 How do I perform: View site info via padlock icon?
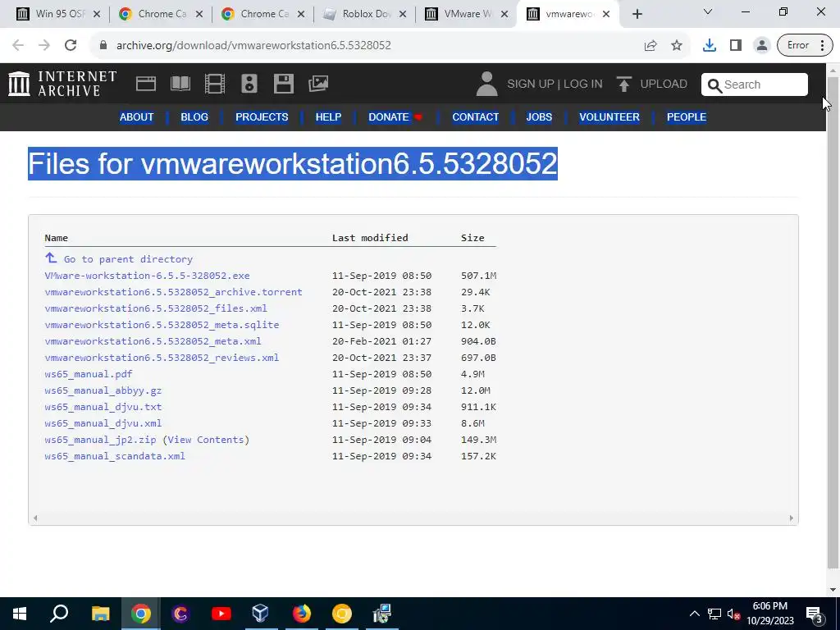pos(103,45)
